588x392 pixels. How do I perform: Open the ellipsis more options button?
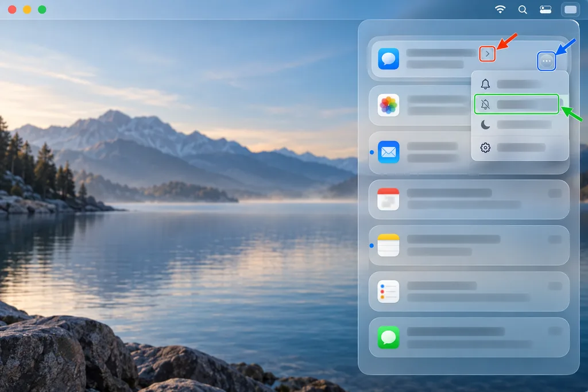547,61
